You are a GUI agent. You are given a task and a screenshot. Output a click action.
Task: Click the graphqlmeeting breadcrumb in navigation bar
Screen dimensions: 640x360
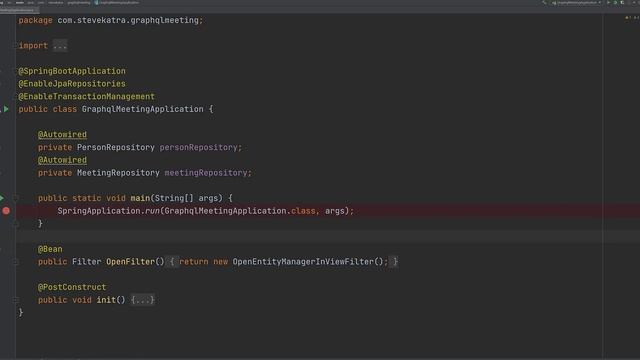click(78, 2)
